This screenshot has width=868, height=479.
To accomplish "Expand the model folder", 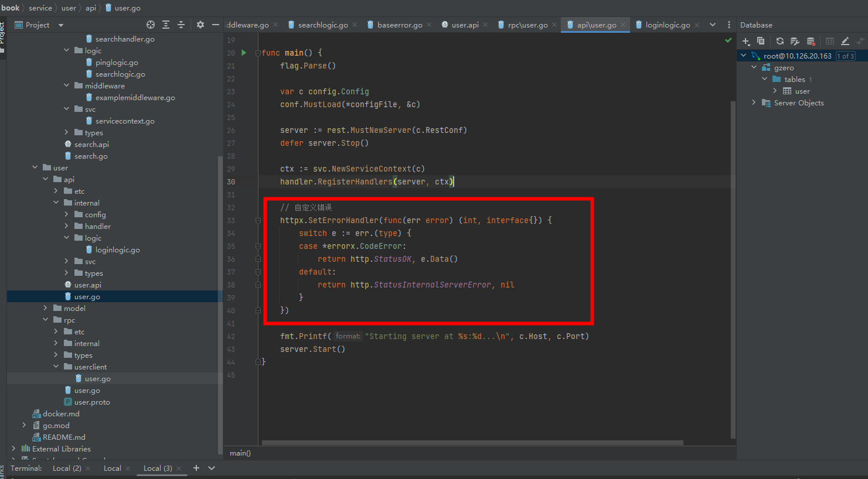I will click(46, 308).
